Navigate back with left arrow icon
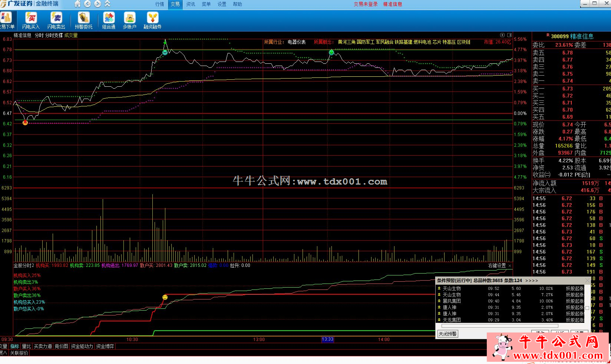Image resolution: width=611 pixels, height=364 pixels. click(x=87, y=4)
